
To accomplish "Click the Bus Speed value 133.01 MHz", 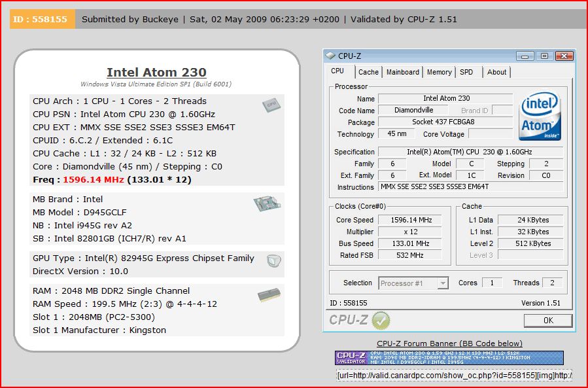I will tap(410, 243).
